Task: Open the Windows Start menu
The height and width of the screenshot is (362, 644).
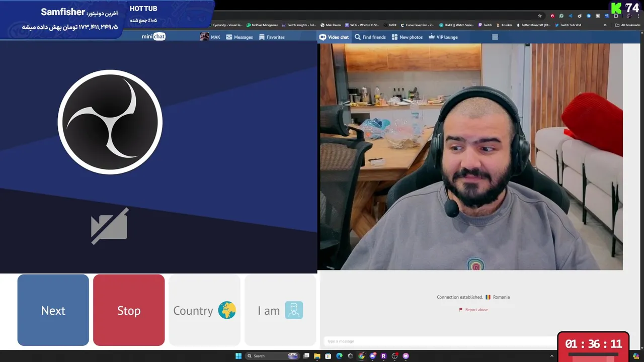Action: tap(238, 356)
